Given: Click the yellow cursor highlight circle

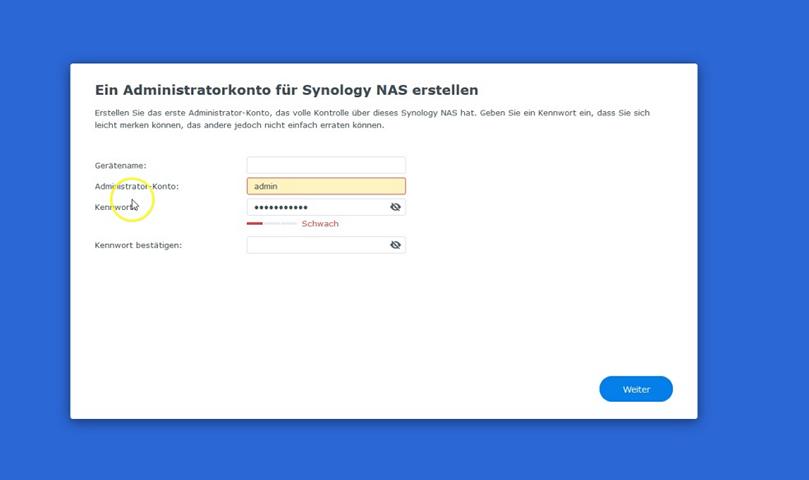Looking at the screenshot, I should [x=132, y=200].
